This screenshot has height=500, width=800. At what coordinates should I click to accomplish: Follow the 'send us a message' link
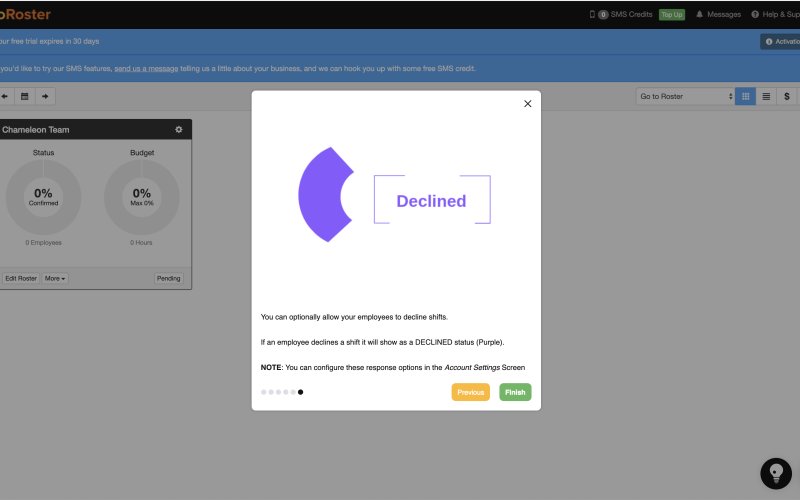click(x=146, y=69)
